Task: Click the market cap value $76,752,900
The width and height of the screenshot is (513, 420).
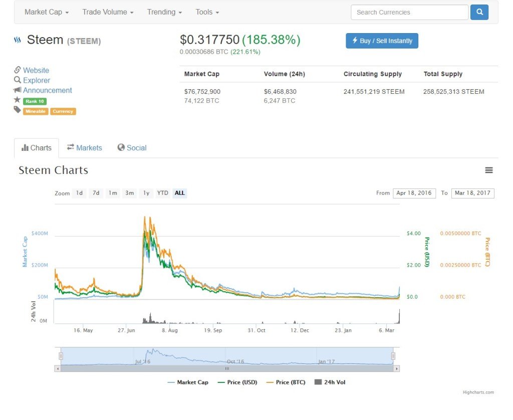Action: point(202,92)
